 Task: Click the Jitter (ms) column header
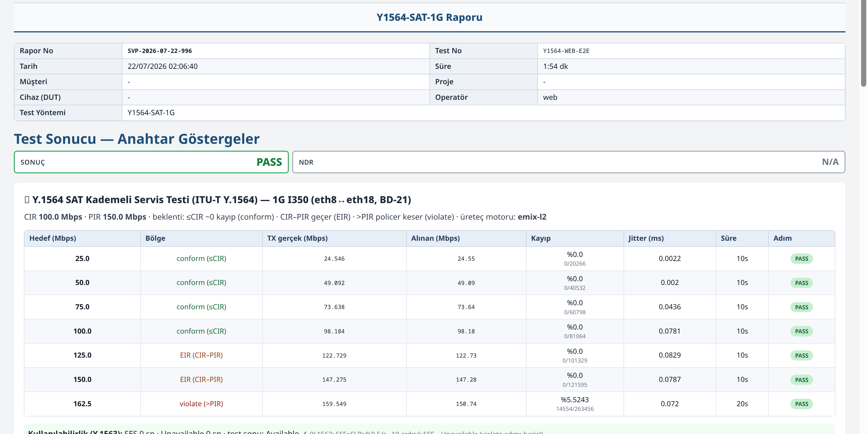click(x=670, y=238)
